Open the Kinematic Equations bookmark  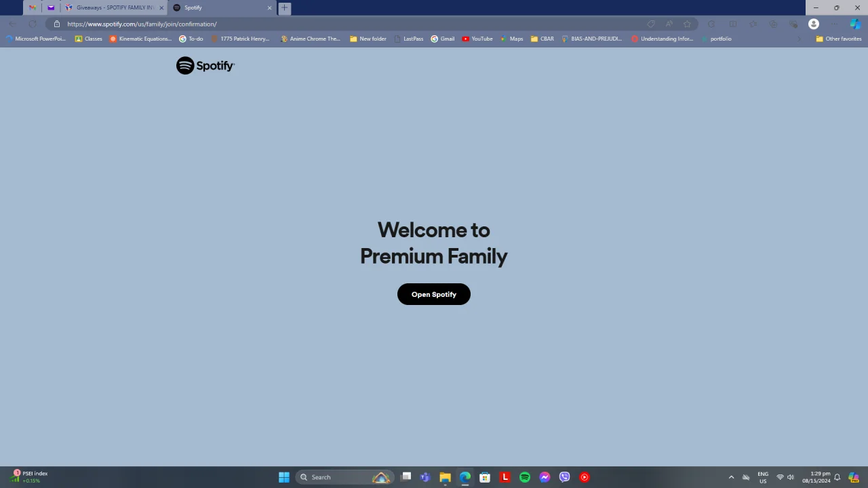(x=141, y=39)
